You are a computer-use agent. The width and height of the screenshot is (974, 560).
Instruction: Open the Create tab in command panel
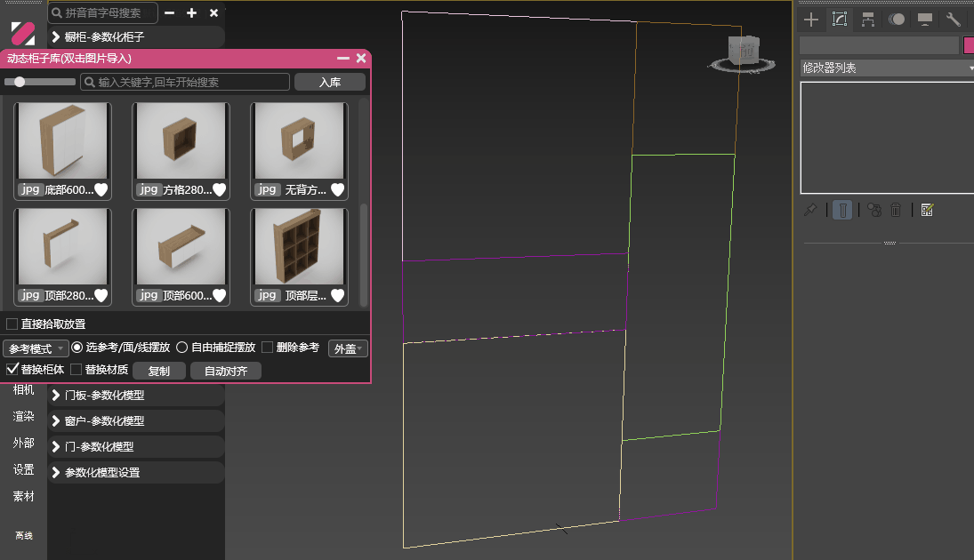(810, 20)
